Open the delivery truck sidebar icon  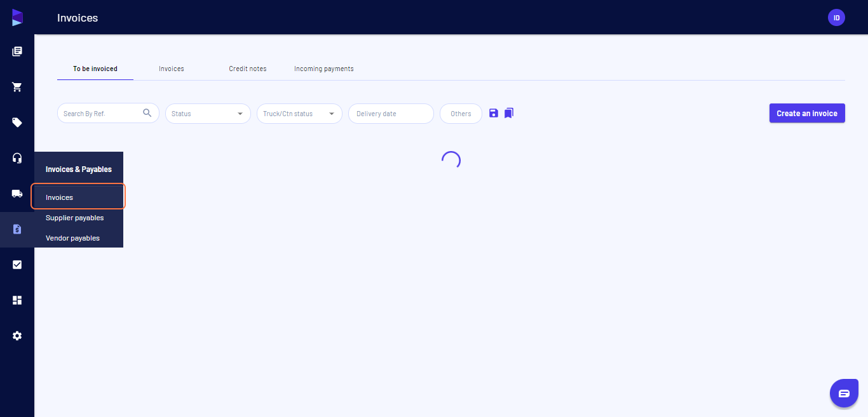click(17, 194)
